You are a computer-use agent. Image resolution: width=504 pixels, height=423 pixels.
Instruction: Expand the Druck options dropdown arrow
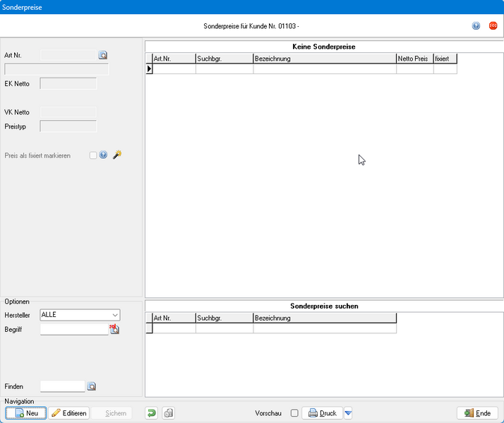click(348, 413)
